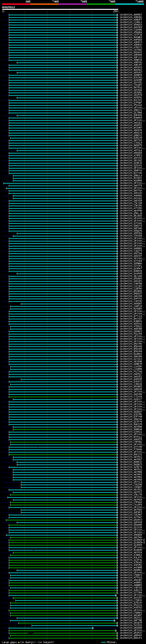Click the =50char. scale legend
The width and height of the screenshot is (146, 644).
(109, 642)
